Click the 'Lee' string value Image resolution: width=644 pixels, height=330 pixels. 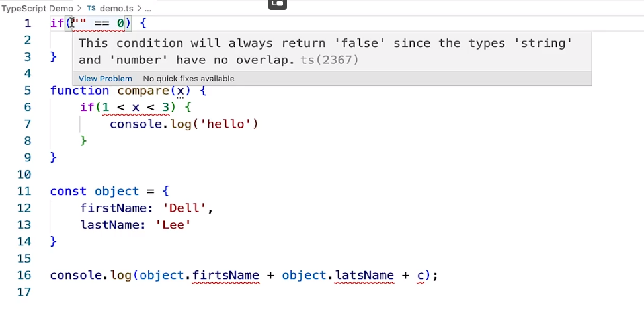point(173,225)
